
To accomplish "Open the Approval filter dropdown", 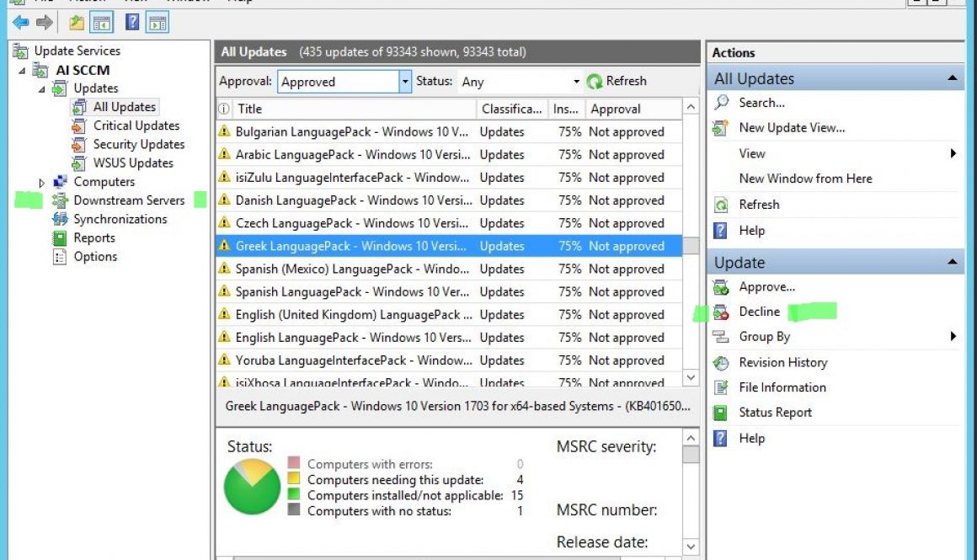I will [x=405, y=82].
